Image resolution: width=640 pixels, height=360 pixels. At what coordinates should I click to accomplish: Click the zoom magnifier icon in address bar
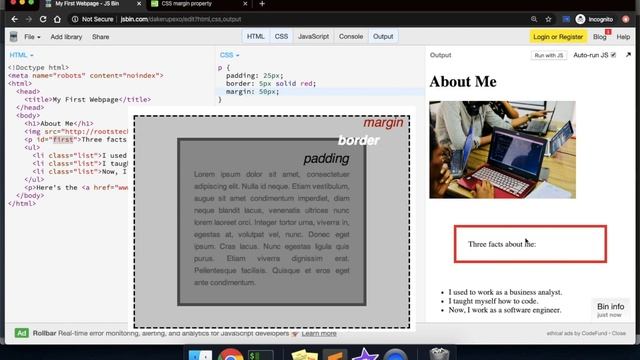[534, 19]
